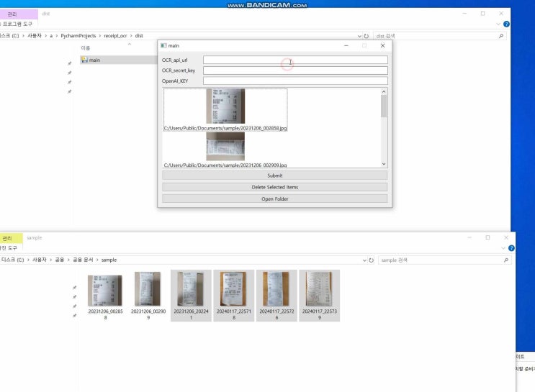
Task: Expand the ribbon in sample window
Action: 503,248
